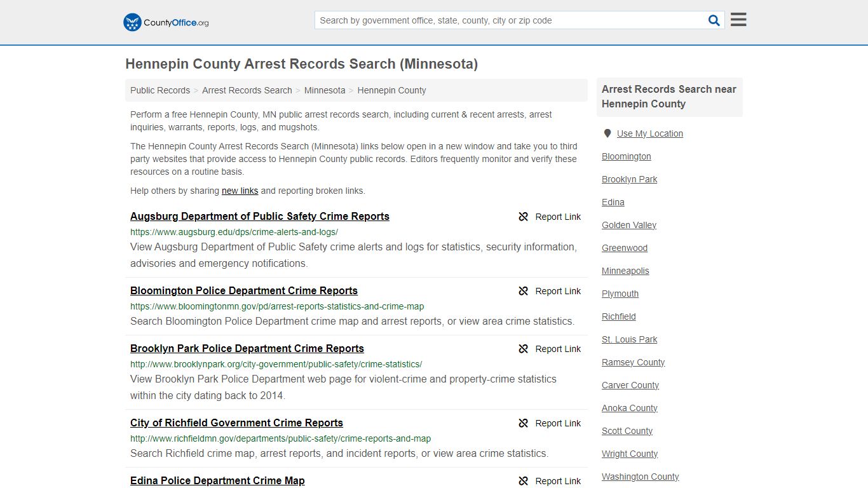Go to Hennepin County breadcrumb
Image resolution: width=868 pixels, height=488 pixels.
[x=391, y=90]
